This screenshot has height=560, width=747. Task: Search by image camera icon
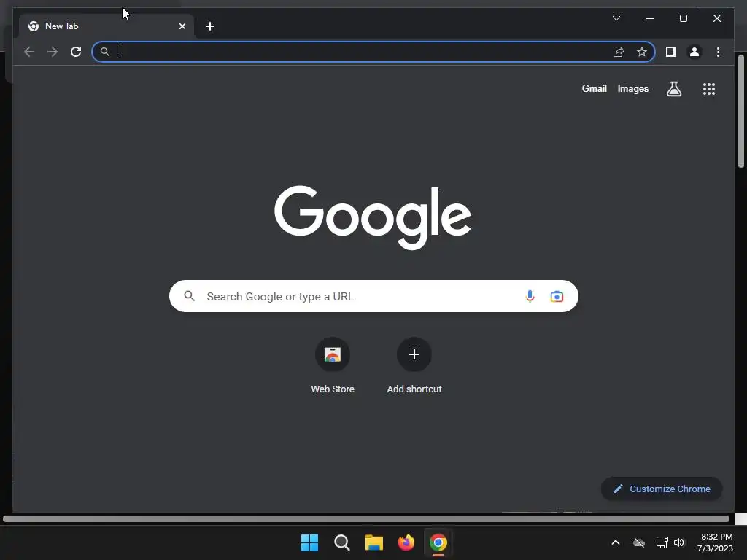(557, 296)
